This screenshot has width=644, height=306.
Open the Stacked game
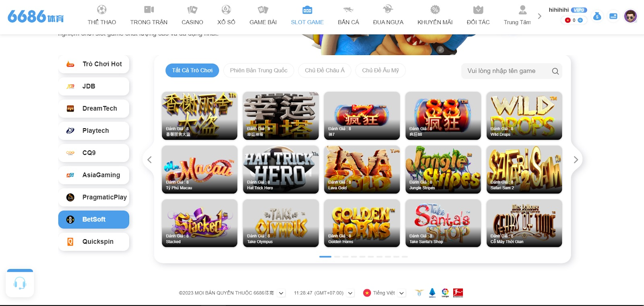200,223
